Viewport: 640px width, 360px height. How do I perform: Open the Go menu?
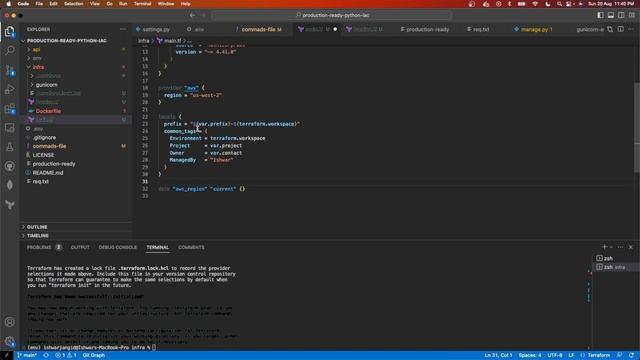[109, 4]
